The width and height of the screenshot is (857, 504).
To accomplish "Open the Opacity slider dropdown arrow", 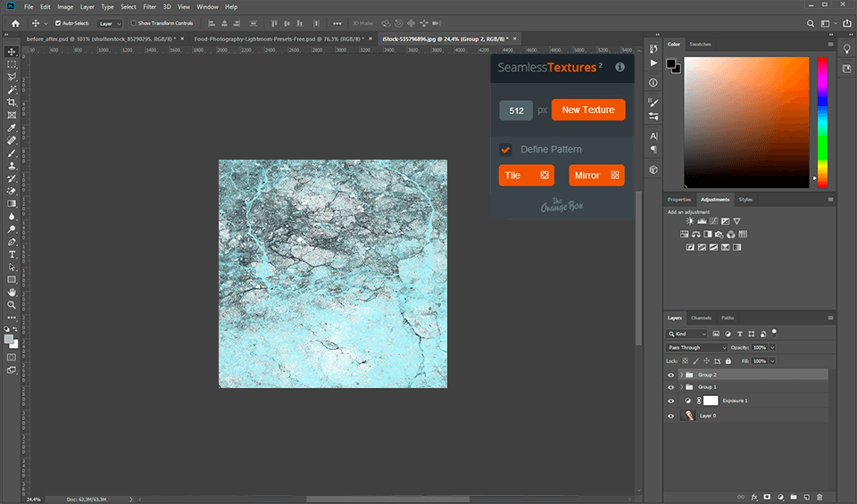I will 772,347.
